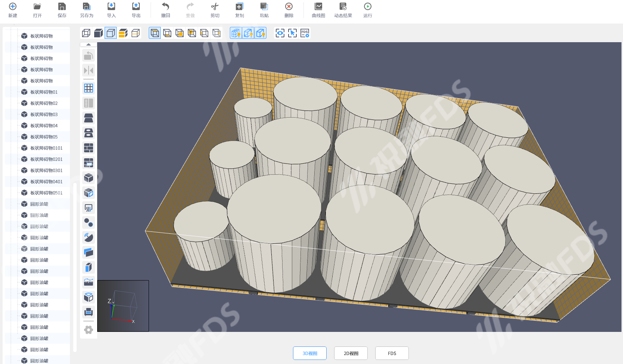
Task: Click the 运行 run simulation button
Action: [x=367, y=10]
